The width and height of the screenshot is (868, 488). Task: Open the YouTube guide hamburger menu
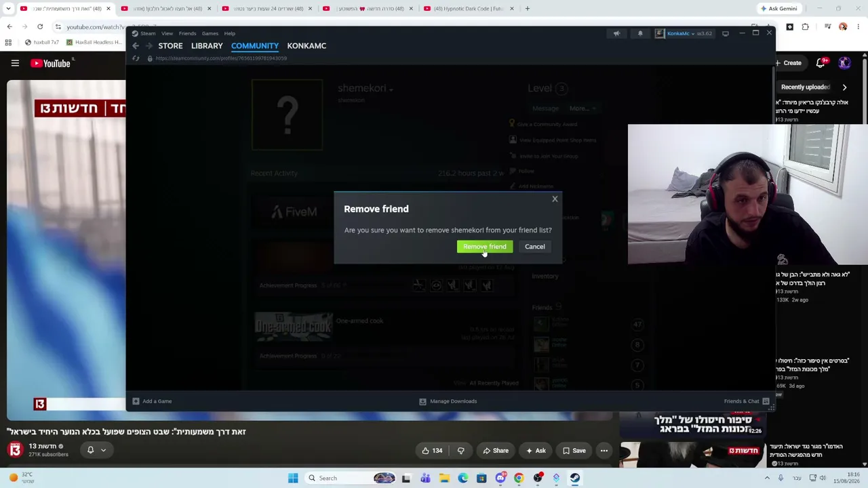15,63
